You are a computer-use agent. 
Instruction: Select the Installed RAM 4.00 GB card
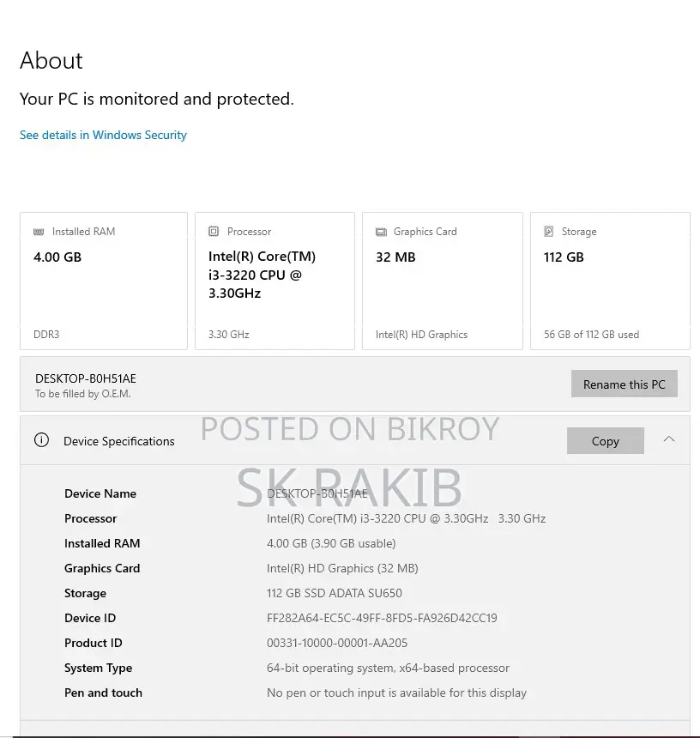click(x=104, y=281)
